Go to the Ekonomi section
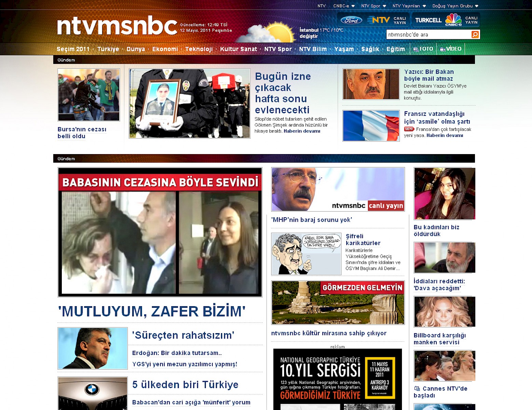The height and width of the screenshot is (410, 532). point(165,49)
